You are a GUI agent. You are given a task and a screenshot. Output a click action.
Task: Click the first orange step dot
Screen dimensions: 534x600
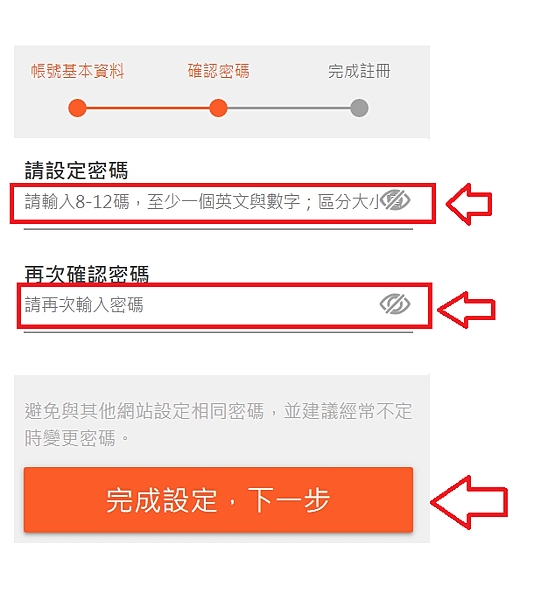(x=77, y=108)
